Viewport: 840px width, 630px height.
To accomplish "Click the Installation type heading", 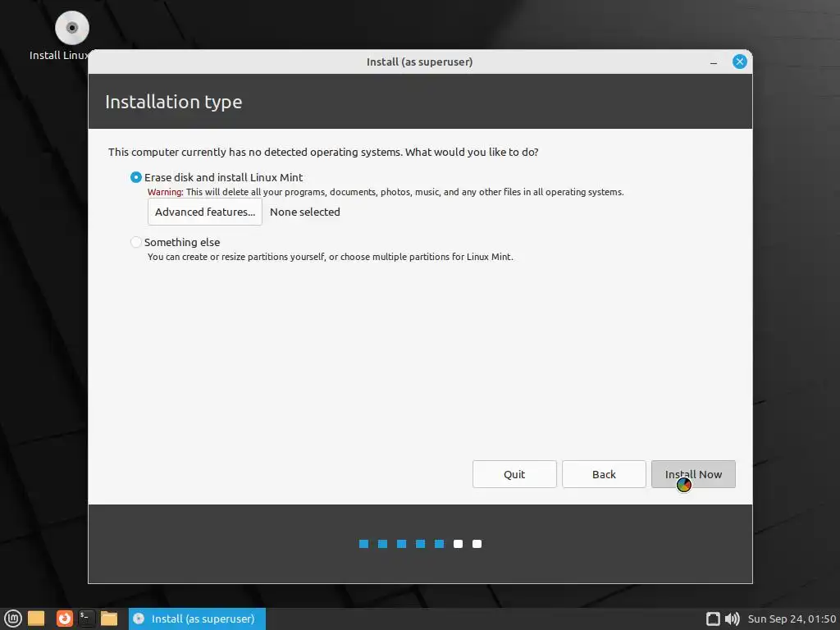I will 174,102.
